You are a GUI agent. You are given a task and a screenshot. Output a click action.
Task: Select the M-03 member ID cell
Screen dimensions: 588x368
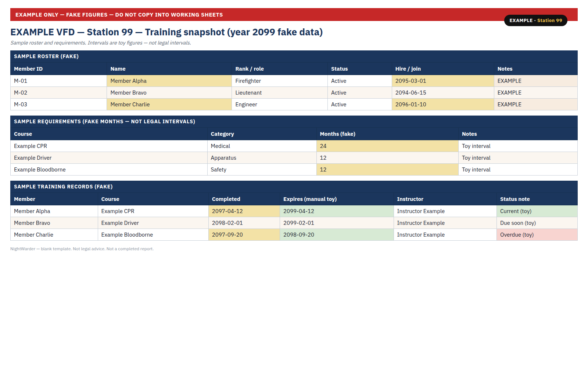pos(58,105)
